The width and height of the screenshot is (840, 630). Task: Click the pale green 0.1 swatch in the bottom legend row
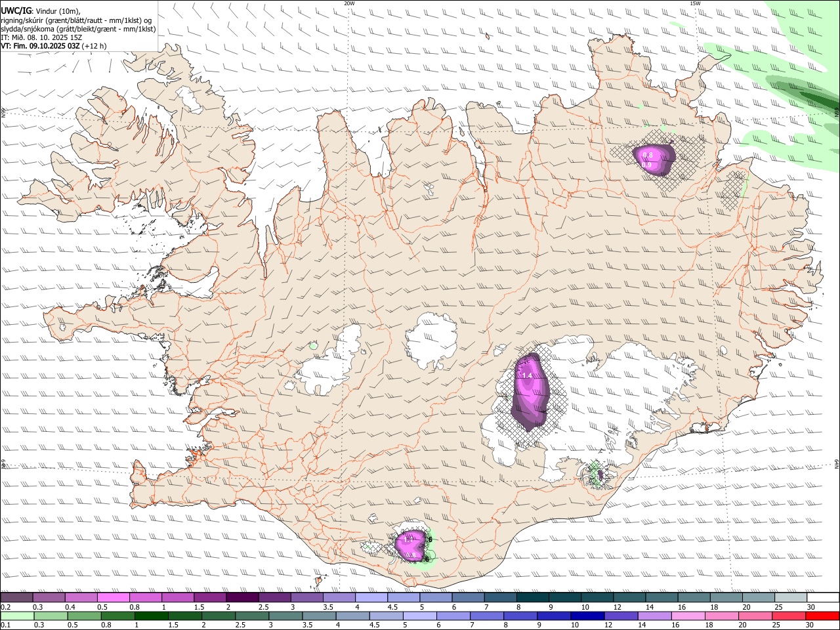click(x=17, y=616)
